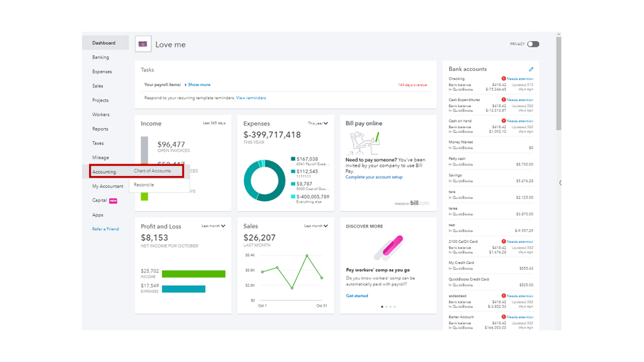Image resolution: width=644 pixels, height=362 pixels.
Task: Click Complete your account setup link
Action: (374, 177)
